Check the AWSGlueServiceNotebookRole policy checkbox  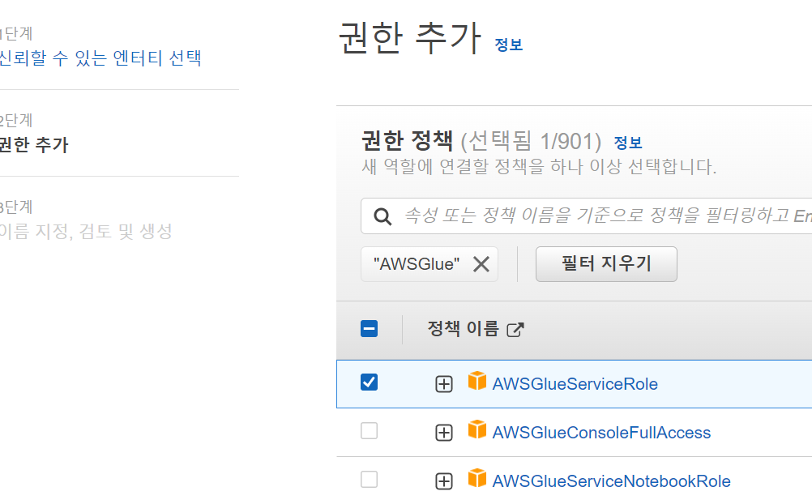(x=370, y=479)
